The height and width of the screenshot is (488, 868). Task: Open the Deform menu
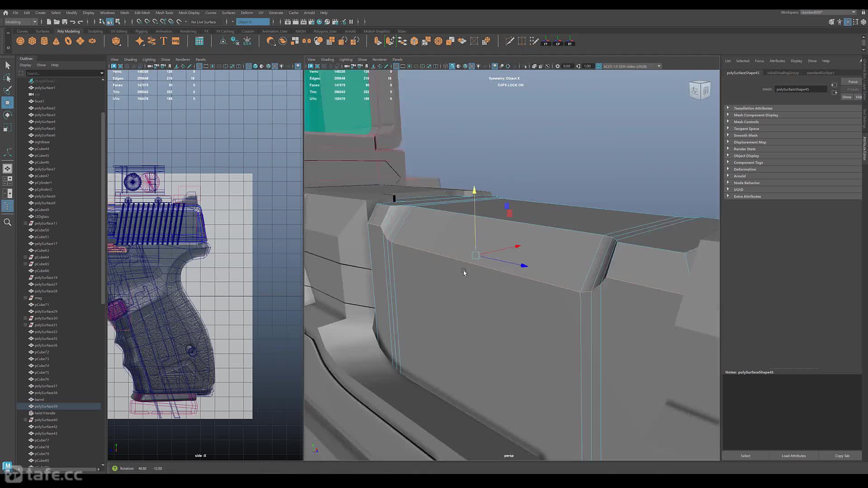(247, 13)
